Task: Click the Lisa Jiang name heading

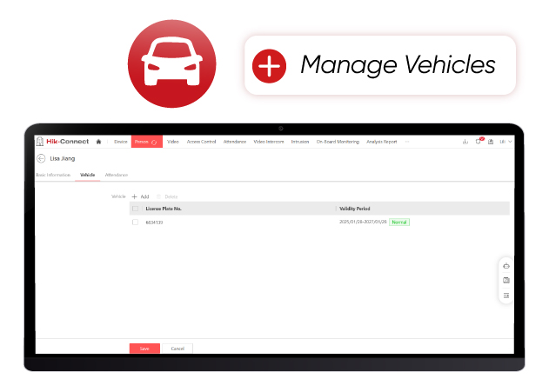Action: (x=63, y=158)
